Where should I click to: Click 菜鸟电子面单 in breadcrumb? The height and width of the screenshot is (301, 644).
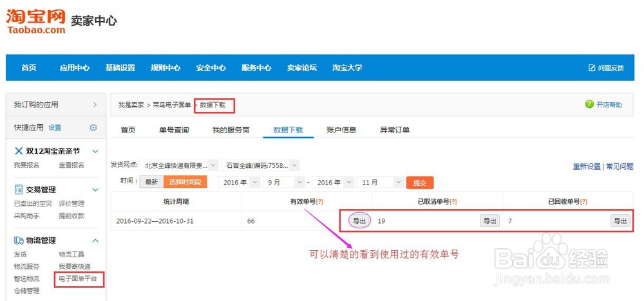tap(172, 105)
